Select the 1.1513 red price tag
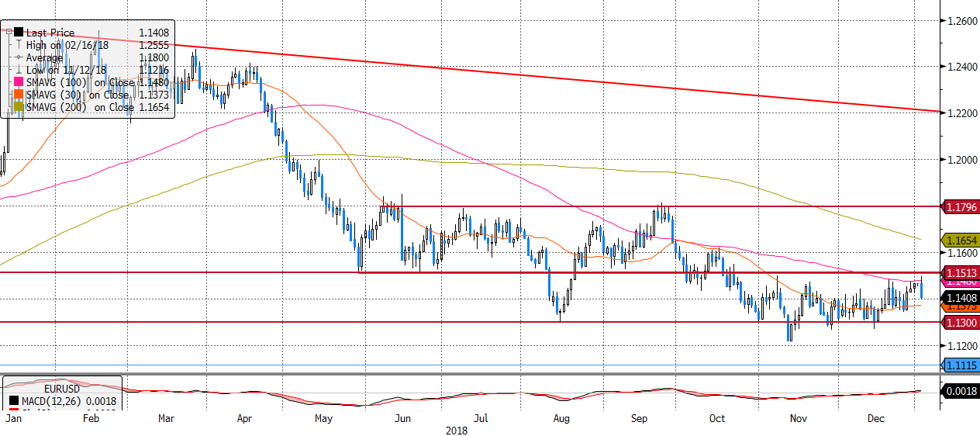Screen dimensions: 980x436 (x=961, y=272)
